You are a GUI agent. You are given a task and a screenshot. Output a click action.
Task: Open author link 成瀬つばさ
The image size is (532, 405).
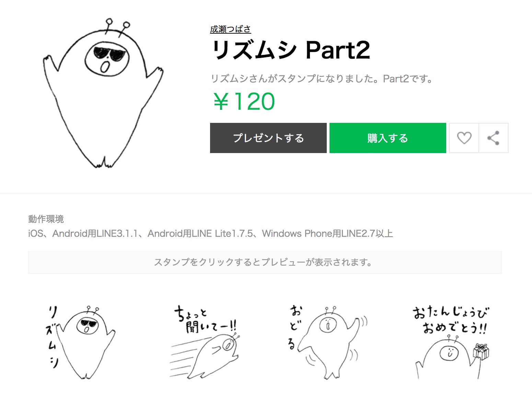[231, 29]
